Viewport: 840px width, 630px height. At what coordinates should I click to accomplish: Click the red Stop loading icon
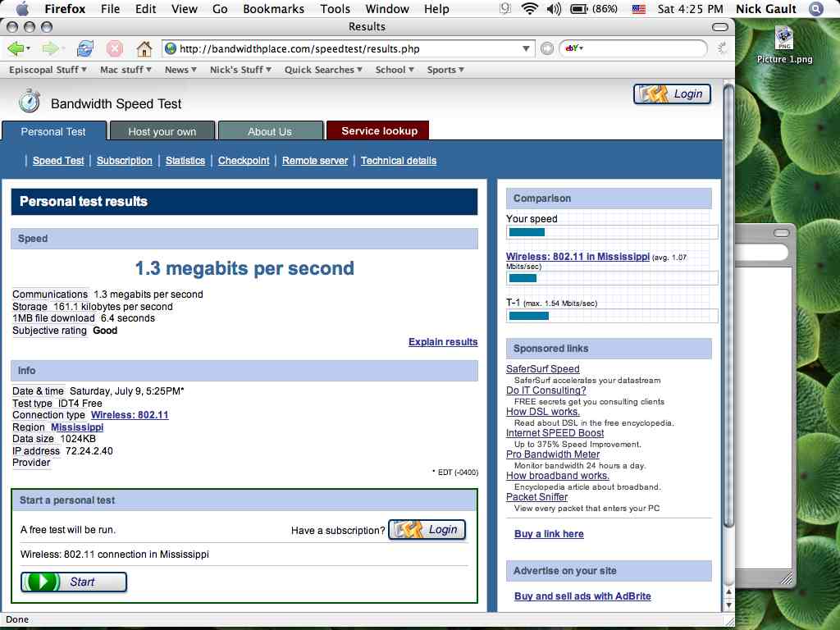coord(114,48)
